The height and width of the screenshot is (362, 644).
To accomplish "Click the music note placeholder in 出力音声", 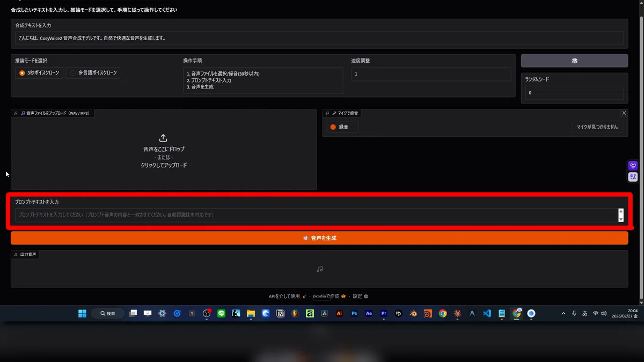I will (319, 269).
